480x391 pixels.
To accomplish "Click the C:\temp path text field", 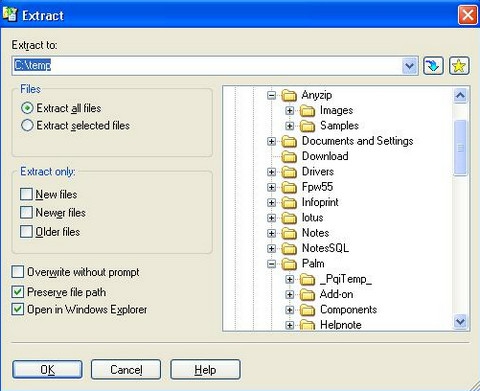I will (x=207, y=66).
